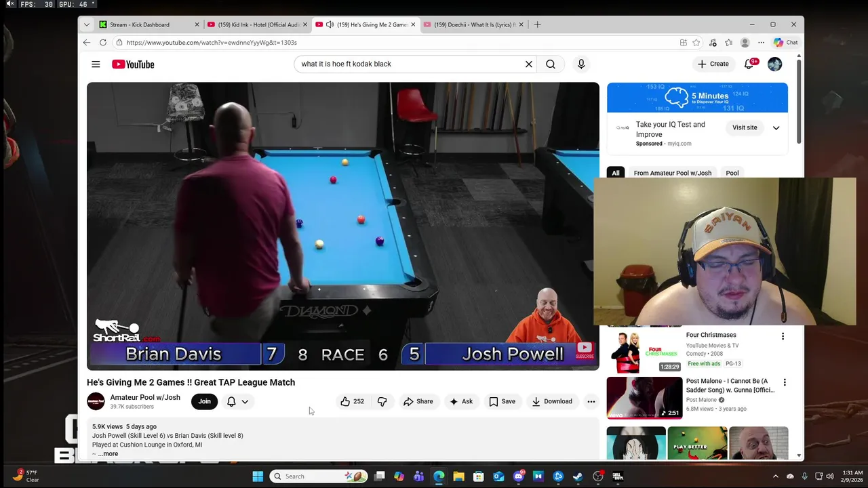Like the video with 252 likes

tap(353, 401)
